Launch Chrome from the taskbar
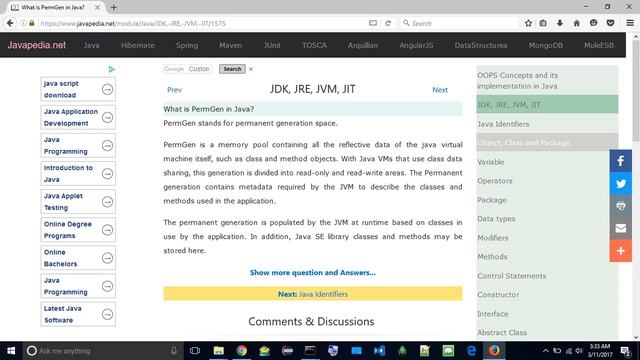This screenshot has height=360, width=640. pyautogui.click(x=242, y=351)
